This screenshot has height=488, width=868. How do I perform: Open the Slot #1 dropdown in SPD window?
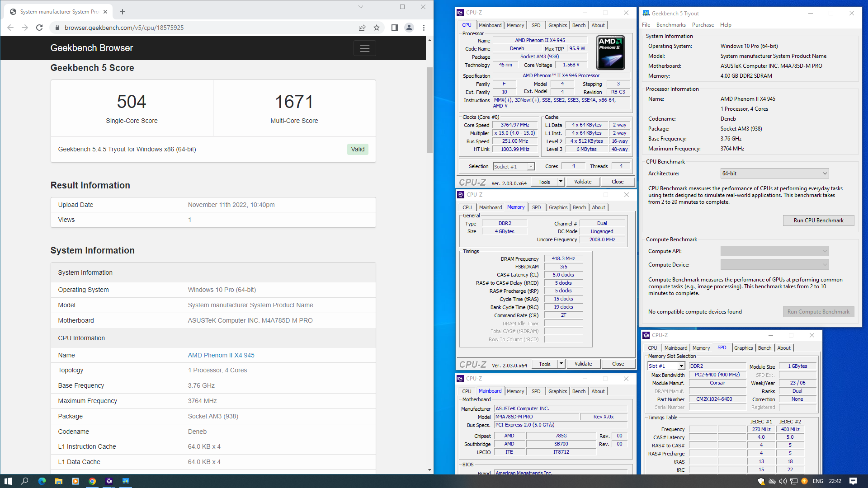[x=667, y=366]
